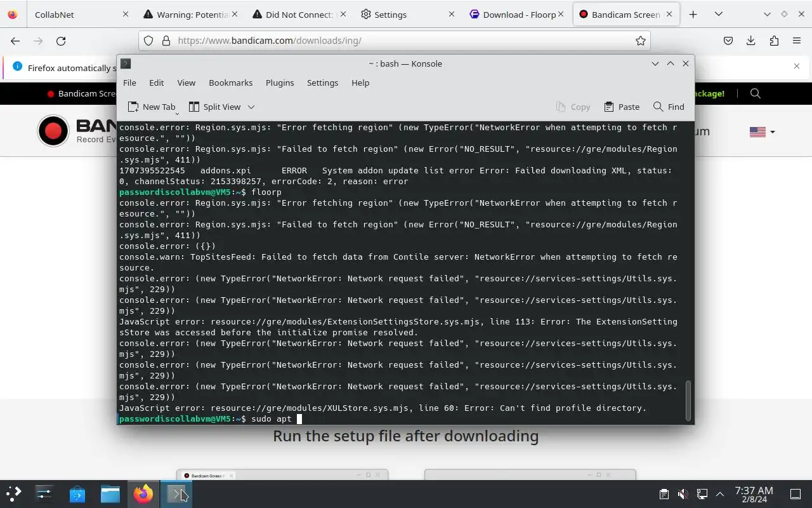Open Konsole Help menu

[x=360, y=83]
